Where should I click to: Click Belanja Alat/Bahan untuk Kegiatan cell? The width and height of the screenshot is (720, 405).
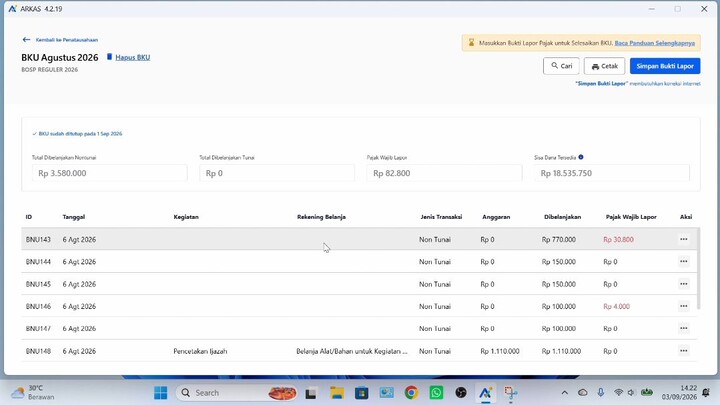[352, 351]
